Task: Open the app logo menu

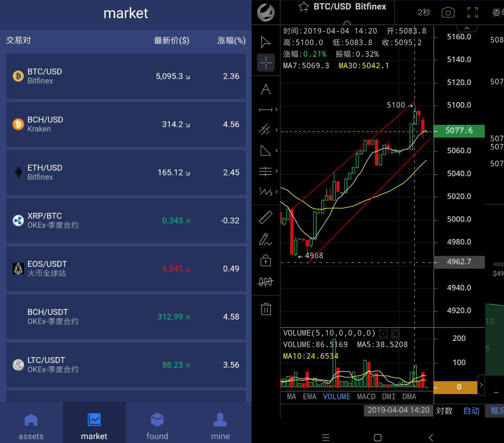Action: coord(266,12)
